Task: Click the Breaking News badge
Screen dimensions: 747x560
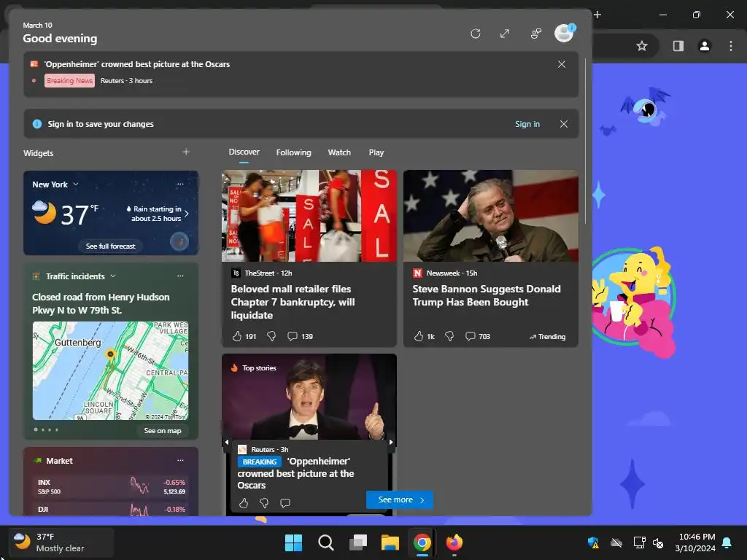Action: coord(69,80)
